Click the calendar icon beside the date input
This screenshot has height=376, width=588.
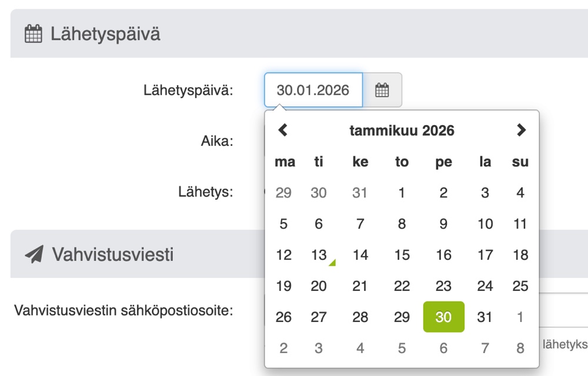pyautogui.click(x=383, y=90)
